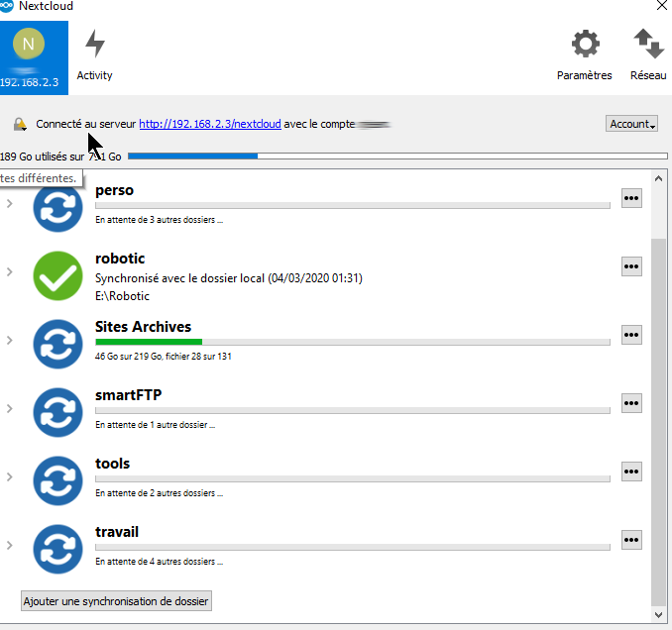The image size is (672, 630).
Task: Click the Sites Archives sync icon
Action: point(57,344)
